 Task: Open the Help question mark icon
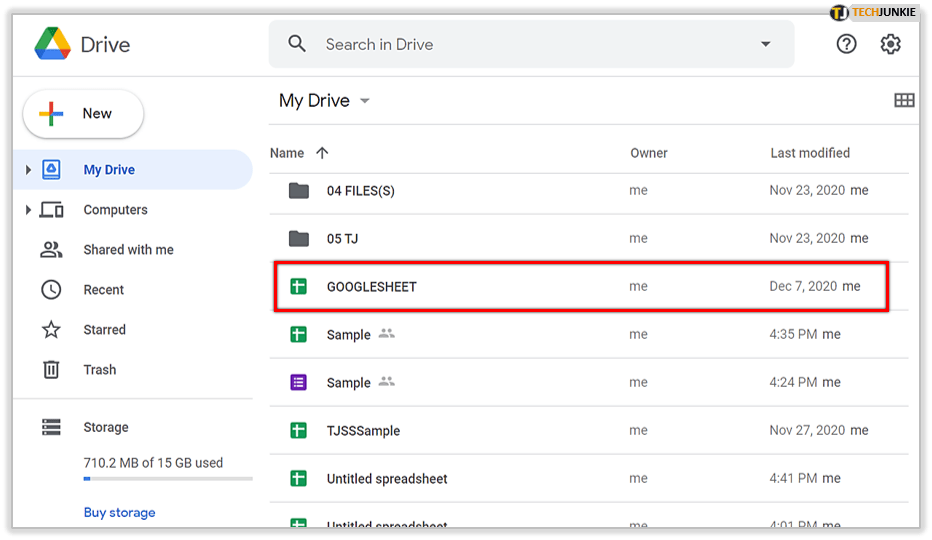[x=846, y=44]
